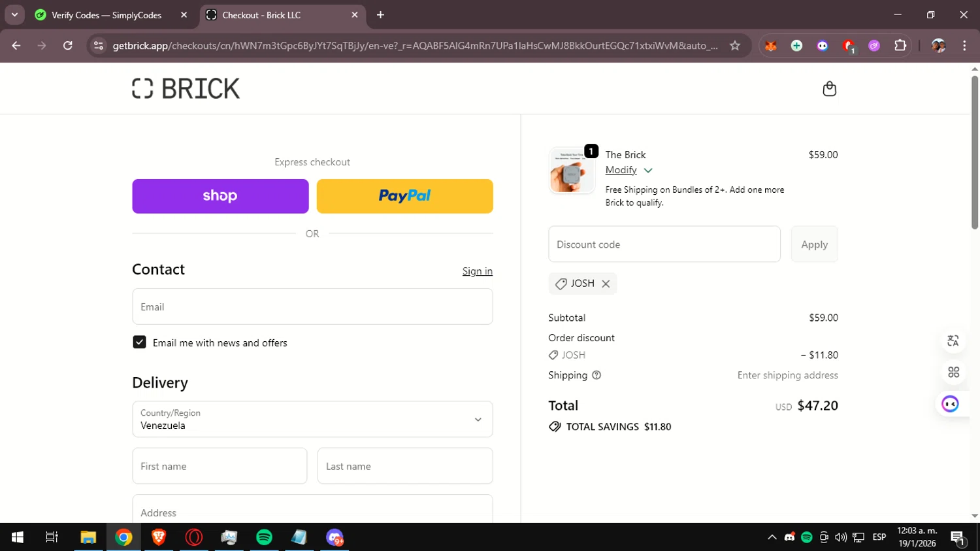This screenshot has width=980, height=551.
Task: Open the tab search dropdown arrow
Action: [14, 14]
